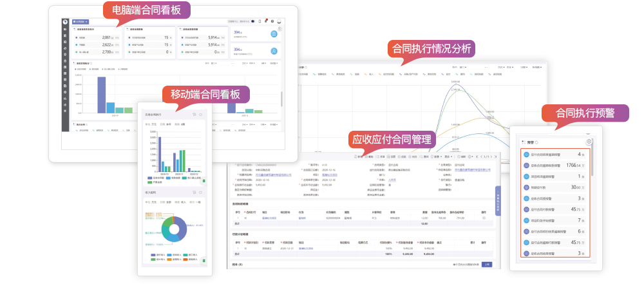644x284 pixels.
Task: Open the 万元 unit selector in mobile bar widget
Action: point(153,124)
